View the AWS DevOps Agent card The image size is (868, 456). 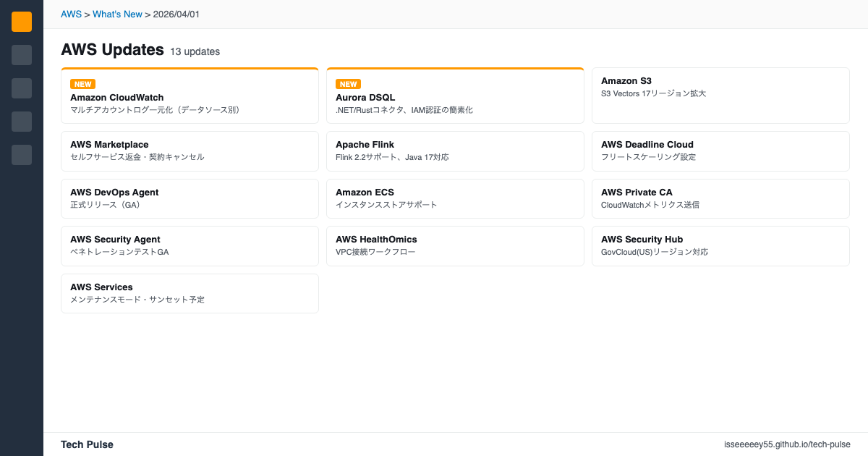[190, 198]
